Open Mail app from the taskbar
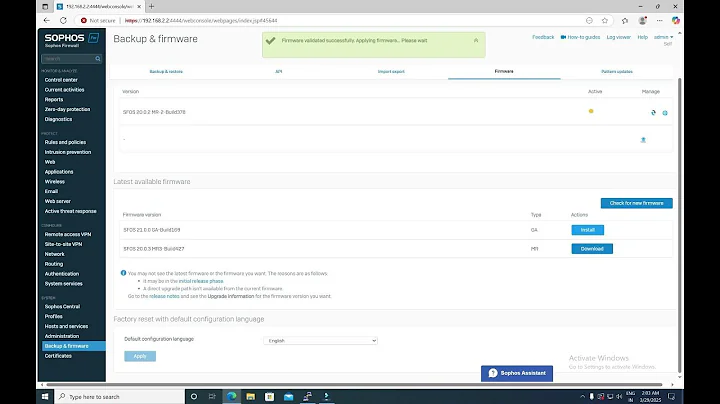 point(288,396)
